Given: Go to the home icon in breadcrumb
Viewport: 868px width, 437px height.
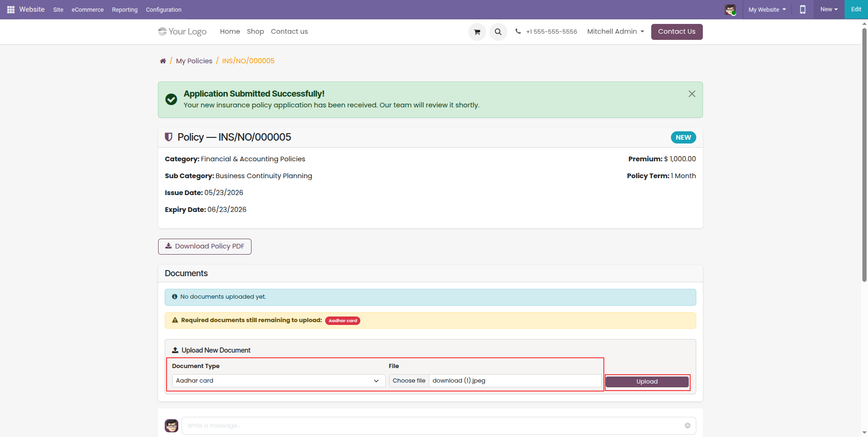Looking at the screenshot, I should pos(163,61).
